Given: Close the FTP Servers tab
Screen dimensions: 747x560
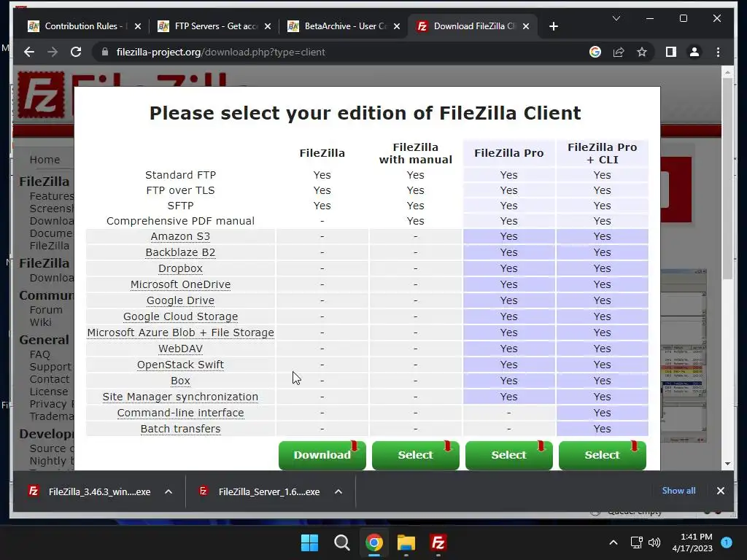Looking at the screenshot, I should pos(268,26).
